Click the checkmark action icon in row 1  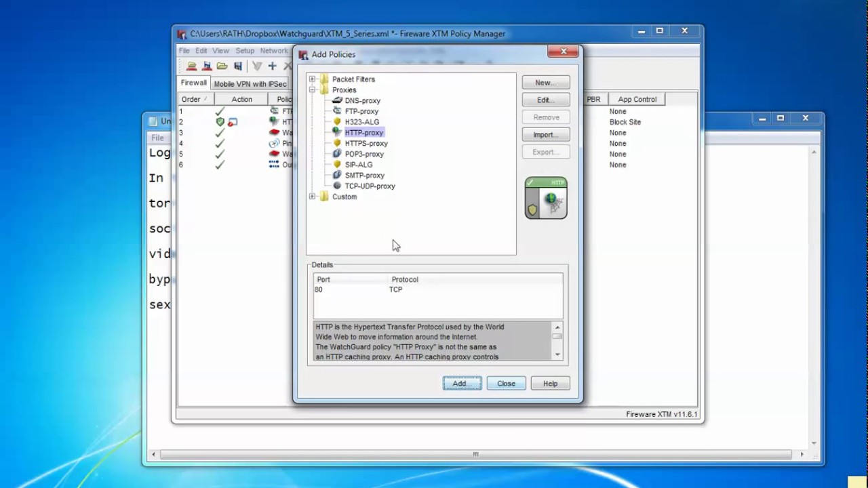click(x=220, y=111)
